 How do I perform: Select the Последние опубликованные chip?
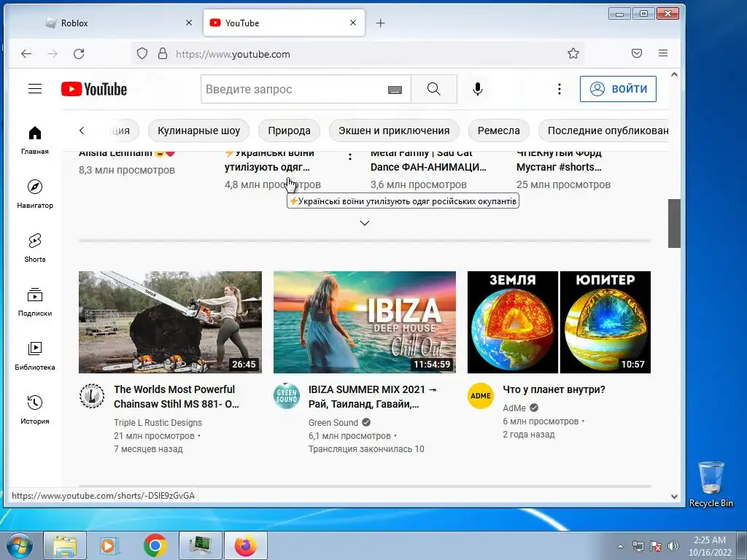pyautogui.click(x=604, y=131)
